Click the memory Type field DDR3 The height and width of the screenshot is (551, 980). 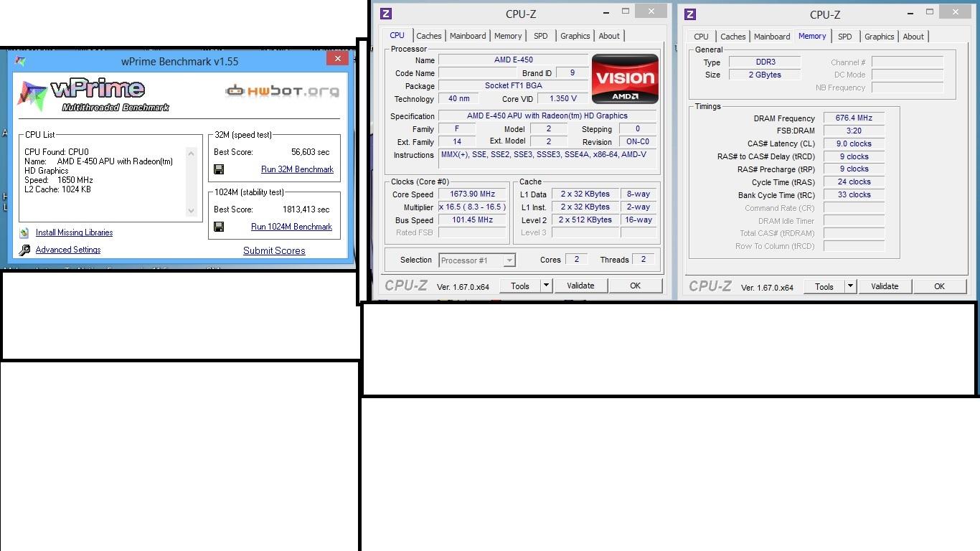765,62
